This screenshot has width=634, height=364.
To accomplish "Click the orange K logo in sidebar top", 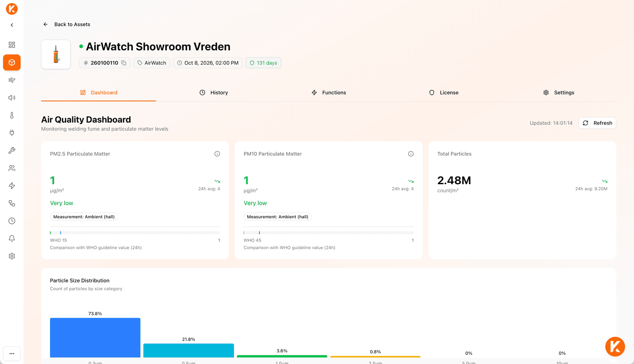I will point(12,9).
